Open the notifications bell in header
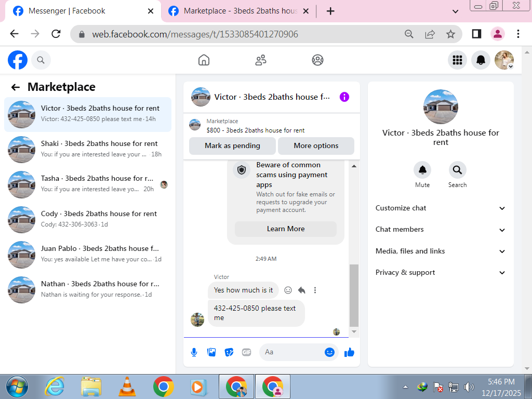 [x=481, y=60]
